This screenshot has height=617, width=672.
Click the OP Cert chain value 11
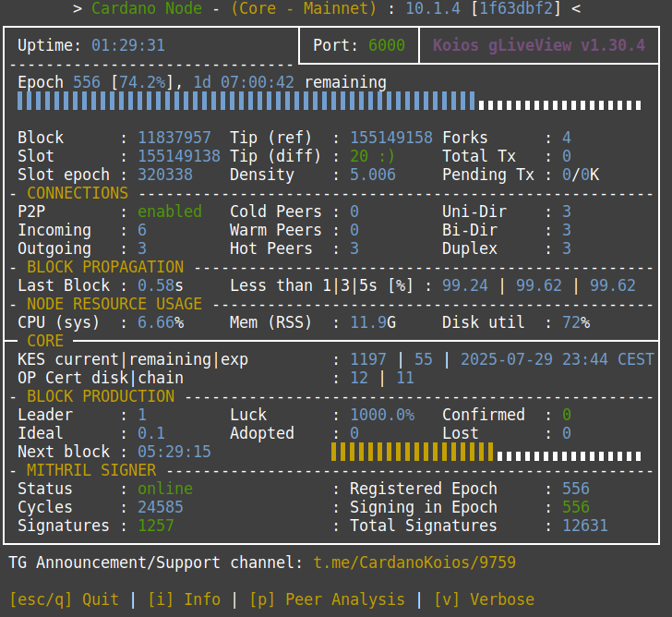tap(405, 378)
